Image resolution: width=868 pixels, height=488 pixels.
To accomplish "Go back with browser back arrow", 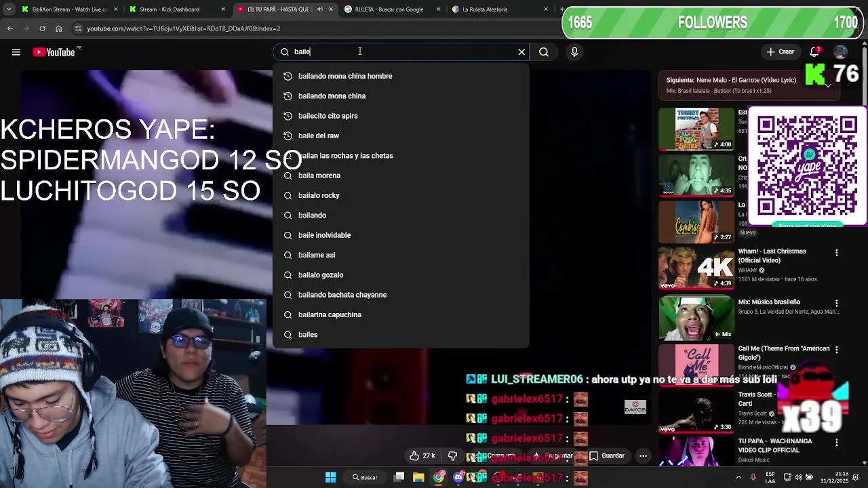I will 9,28.
